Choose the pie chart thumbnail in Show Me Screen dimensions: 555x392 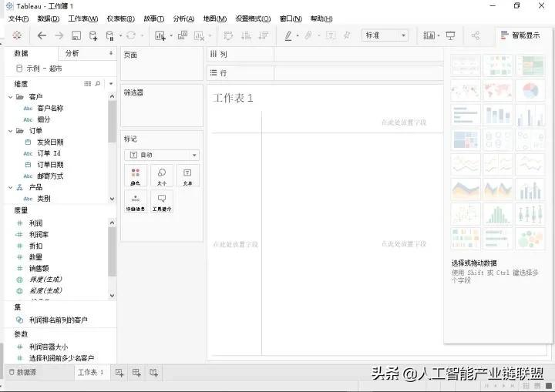point(530,90)
